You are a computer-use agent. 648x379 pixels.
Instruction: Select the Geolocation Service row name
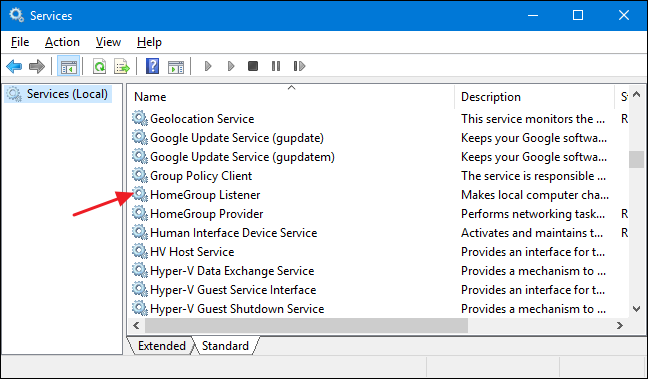coord(202,119)
